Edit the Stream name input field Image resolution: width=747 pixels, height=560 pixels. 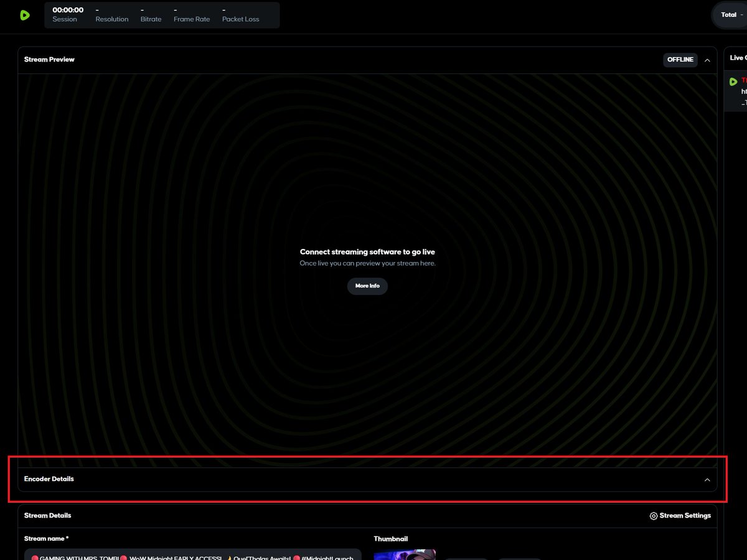(x=193, y=554)
